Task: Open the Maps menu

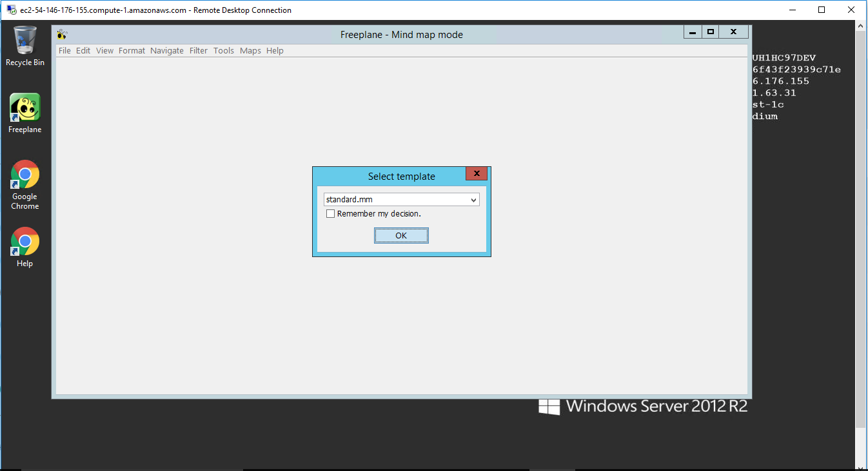Action: 250,51
